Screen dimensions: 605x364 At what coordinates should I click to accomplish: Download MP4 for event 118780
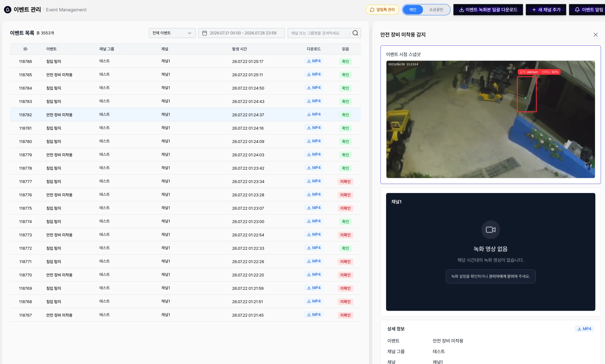[314, 141]
